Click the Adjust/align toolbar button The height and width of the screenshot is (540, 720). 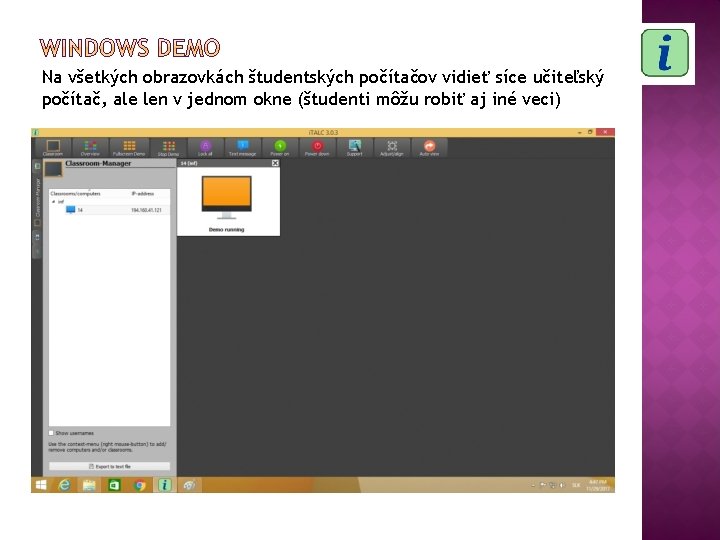(392, 148)
